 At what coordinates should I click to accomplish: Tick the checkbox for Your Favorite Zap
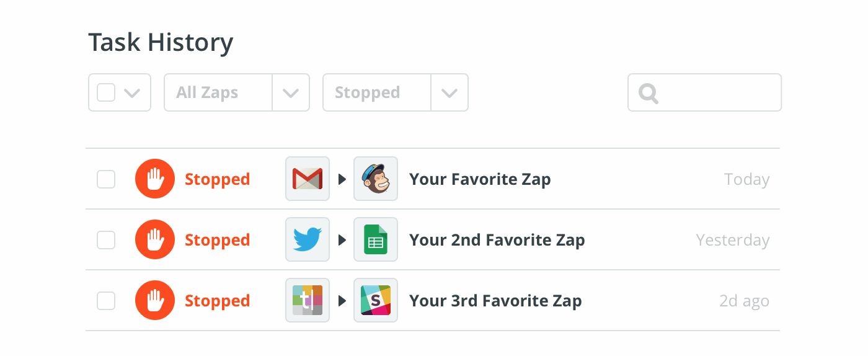pyautogui.click(x=106, y=179)
